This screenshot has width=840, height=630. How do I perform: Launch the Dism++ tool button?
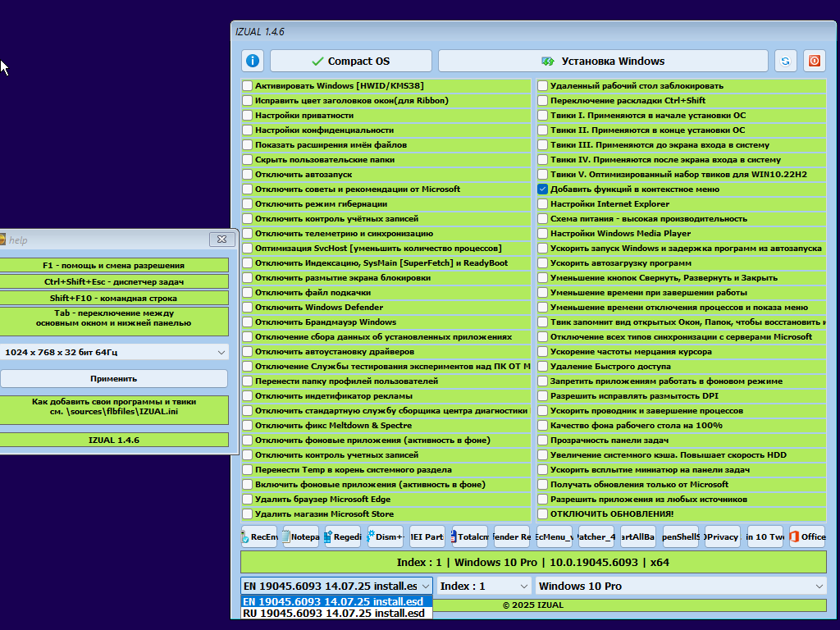(x=386, y=536)
